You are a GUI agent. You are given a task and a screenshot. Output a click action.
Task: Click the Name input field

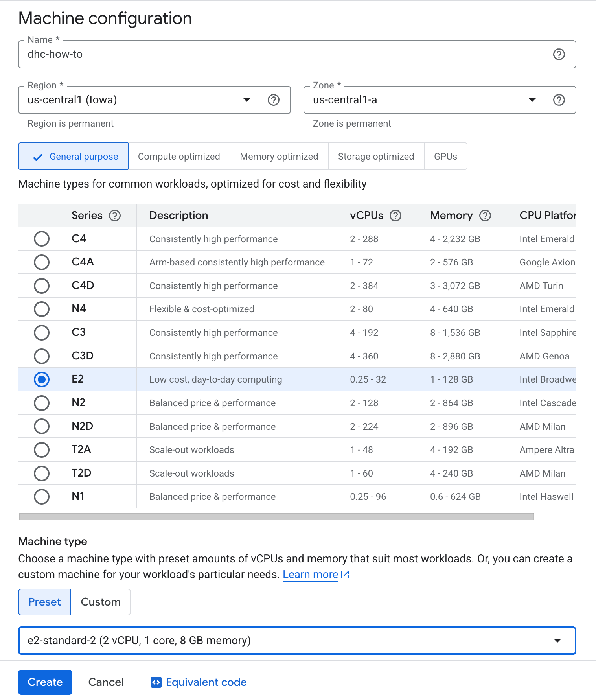coord(283,54)
